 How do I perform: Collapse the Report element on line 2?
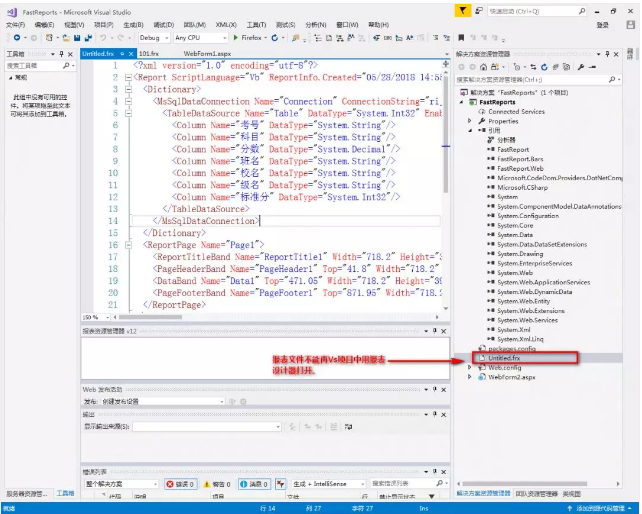pyautogui.click(x=129, y=77)
